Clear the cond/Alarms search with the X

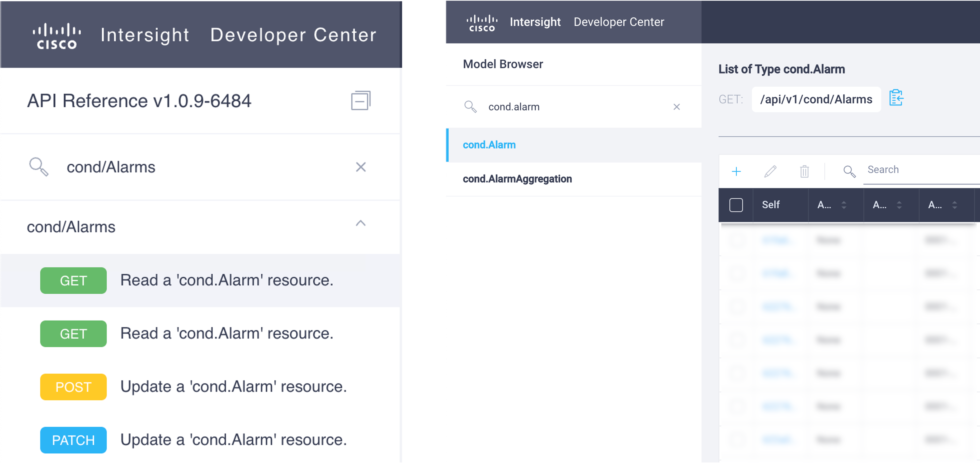(360, 167)
